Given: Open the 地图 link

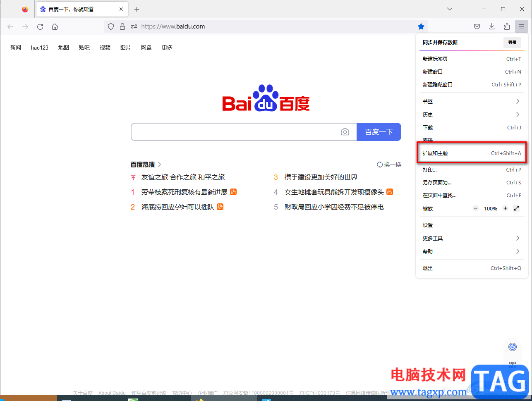Looking at the screenshot, I should pos(64,48).
